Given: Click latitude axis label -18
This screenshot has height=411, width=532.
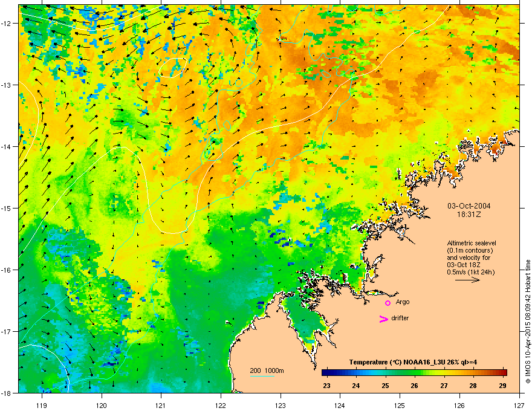Looking at the screenshot, I should pos(6,393).
